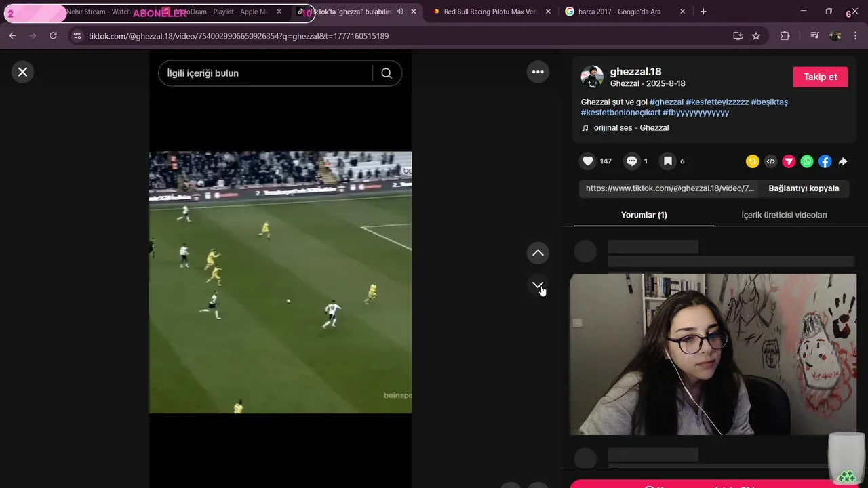The image size is (868, 488).
Task: Open the #kesfetteyizzzzz hashtag
Action: click(x=717, y=102)
